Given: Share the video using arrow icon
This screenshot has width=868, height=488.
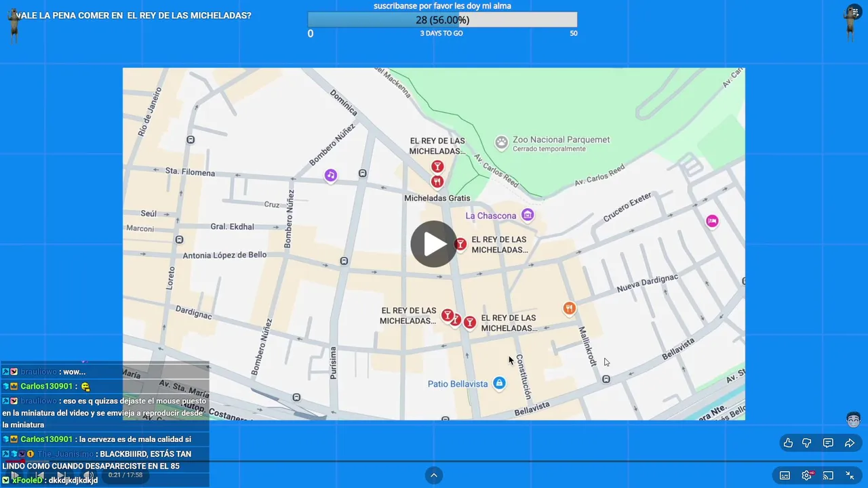Looking at the screenshot, I should click(850, 443).
